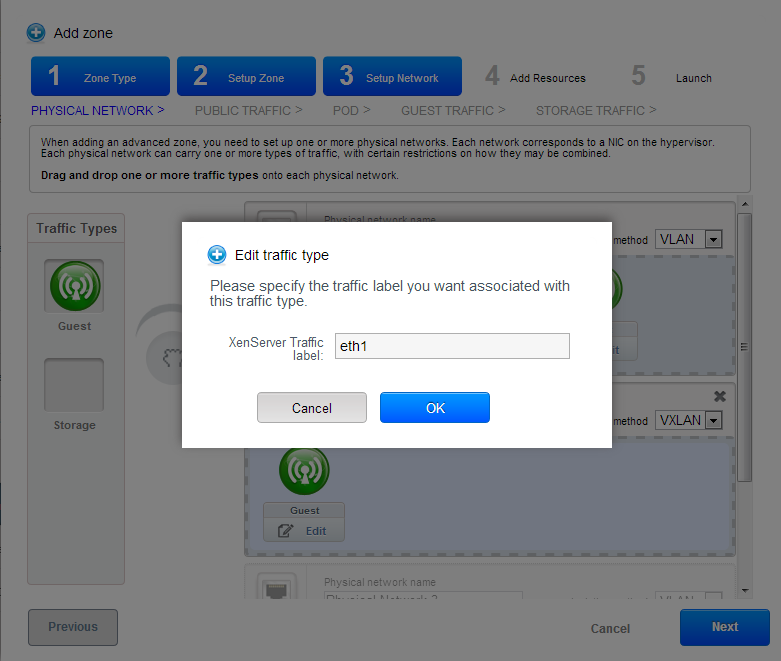The width and height of the screenshot is (781, 661).
Task: Click the Traffic Types panel heading
Action: pos(77,228)
